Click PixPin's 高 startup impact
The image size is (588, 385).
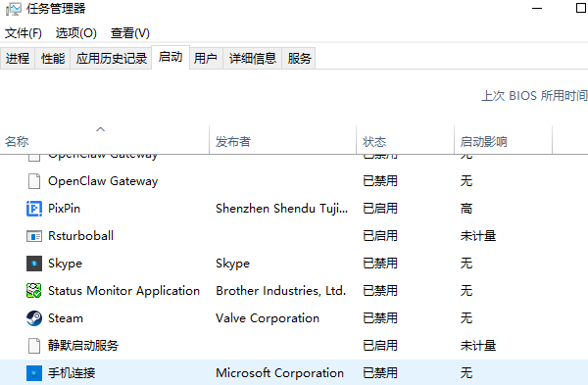click(466, 209)
